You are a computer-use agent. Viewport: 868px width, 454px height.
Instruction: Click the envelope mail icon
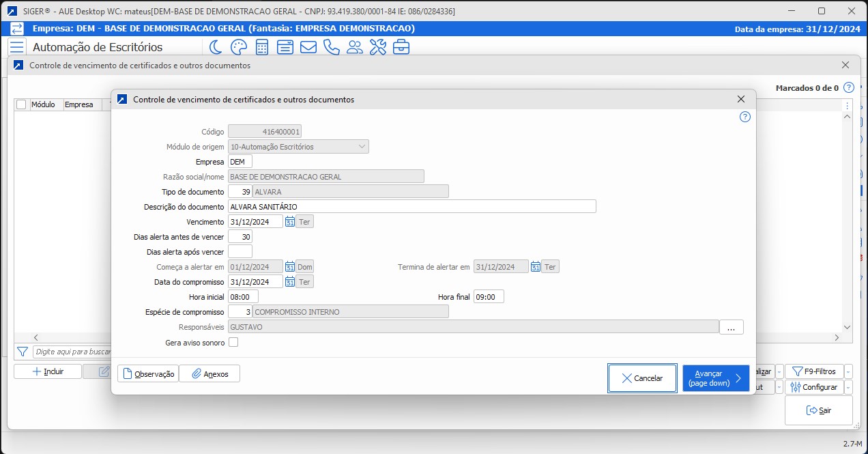tap(308, 47)
